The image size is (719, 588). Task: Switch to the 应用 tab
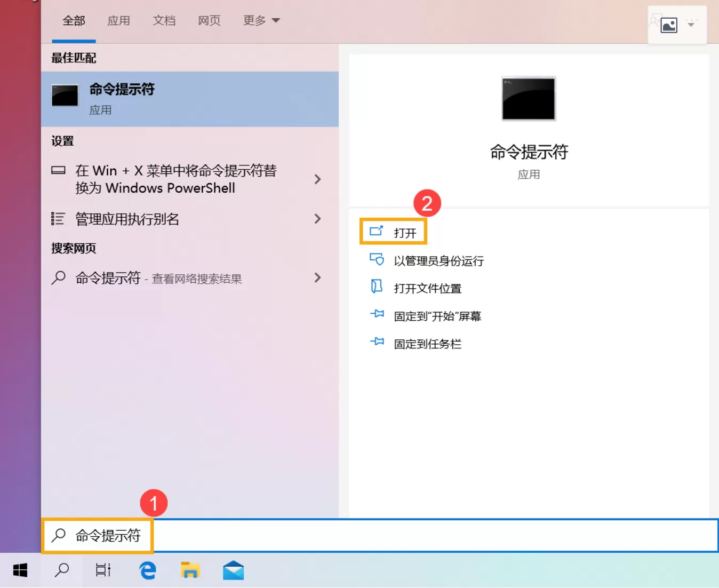point(118,21)
